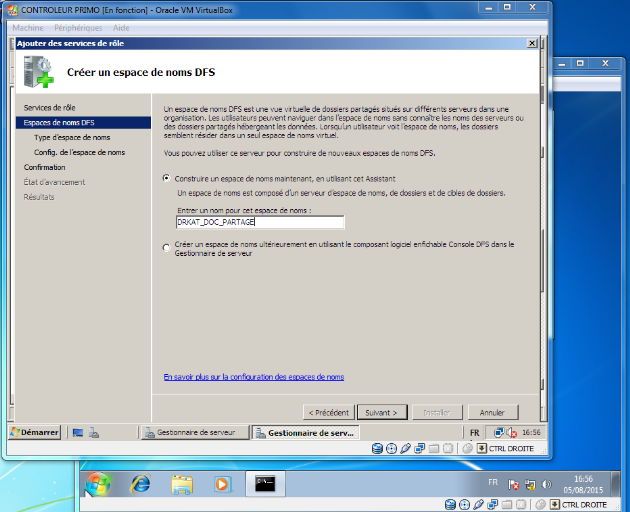Open the Aide menu
The width and height of the screenshot is (630, 512).
[121, 28]
